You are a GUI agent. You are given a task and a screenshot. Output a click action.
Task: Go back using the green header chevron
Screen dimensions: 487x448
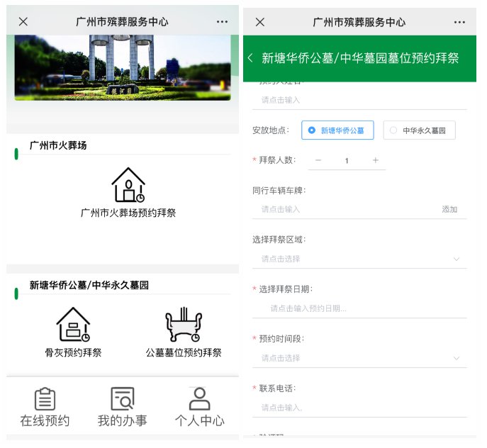250,58
